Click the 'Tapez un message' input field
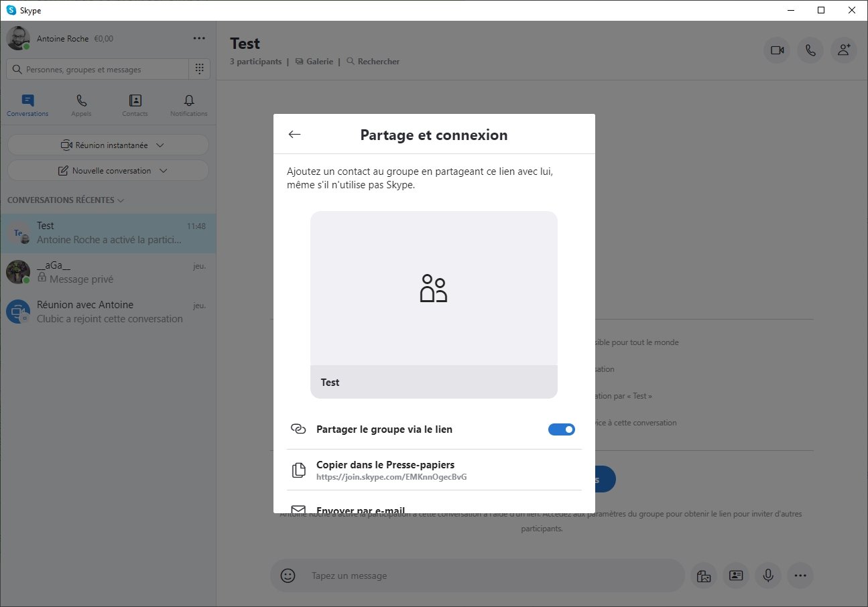The height and width of the screenshot is (607, 868). click(469, 576)
